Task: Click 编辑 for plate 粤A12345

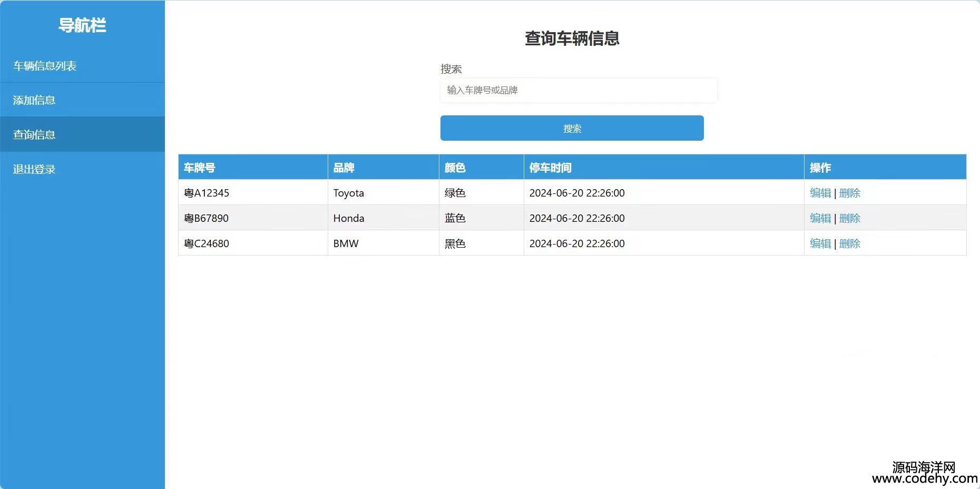Action: [x=820, y=193]
